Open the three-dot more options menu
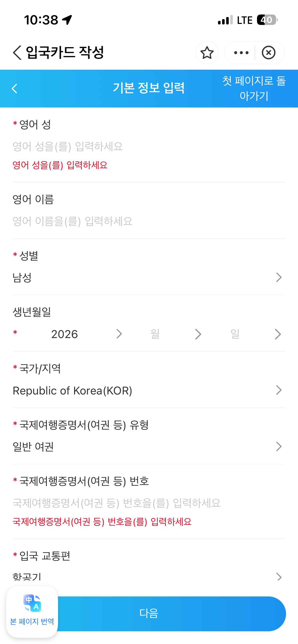 click(241, 53)
